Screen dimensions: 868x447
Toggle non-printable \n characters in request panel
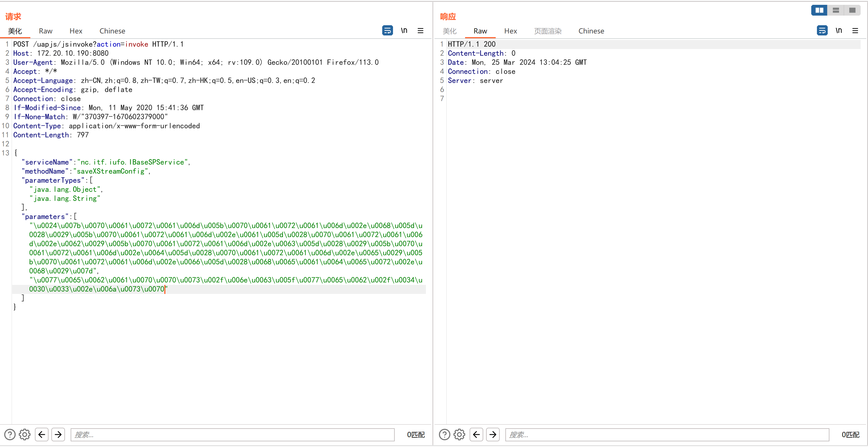(404, 31)
